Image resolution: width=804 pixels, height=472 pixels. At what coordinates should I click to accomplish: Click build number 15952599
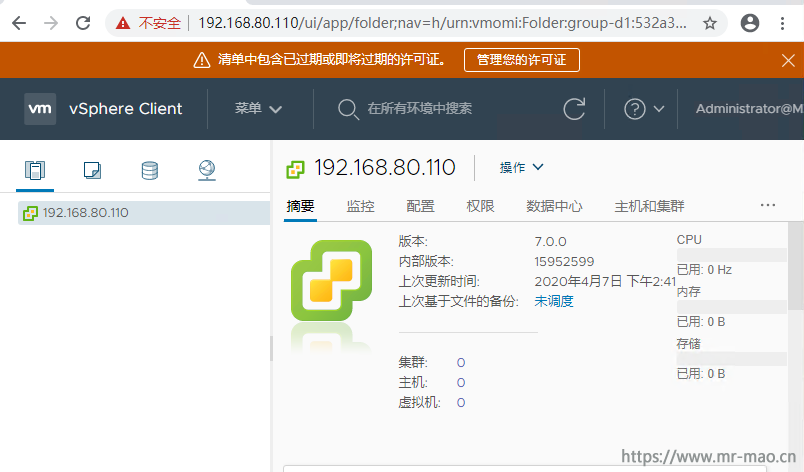[x=564, y=261]
